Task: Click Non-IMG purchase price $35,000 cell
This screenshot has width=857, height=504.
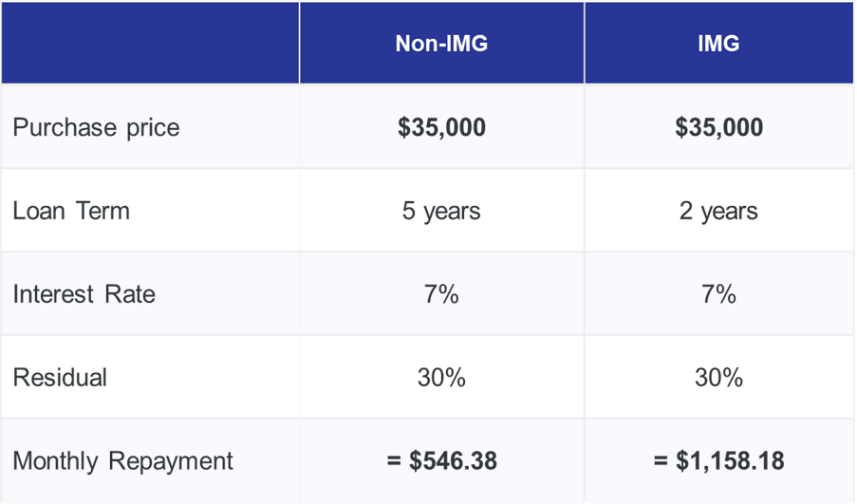Action: click(x=441, y=127)
